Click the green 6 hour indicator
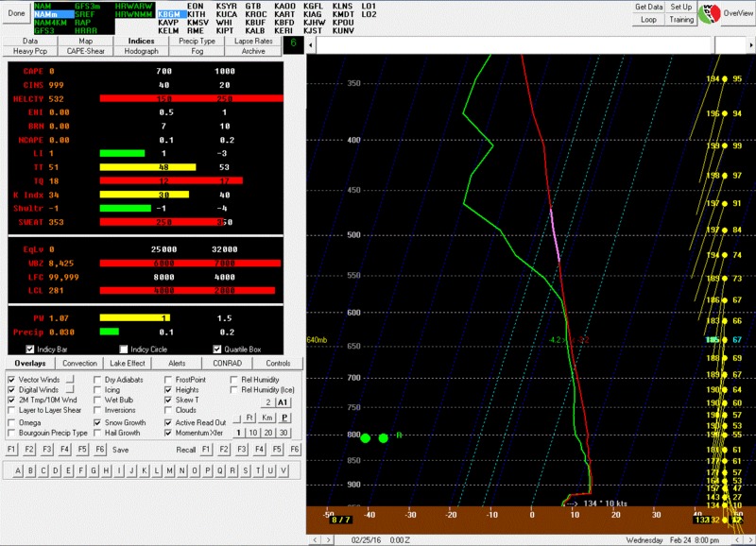756x546 pixels. (x=293, y=43)
